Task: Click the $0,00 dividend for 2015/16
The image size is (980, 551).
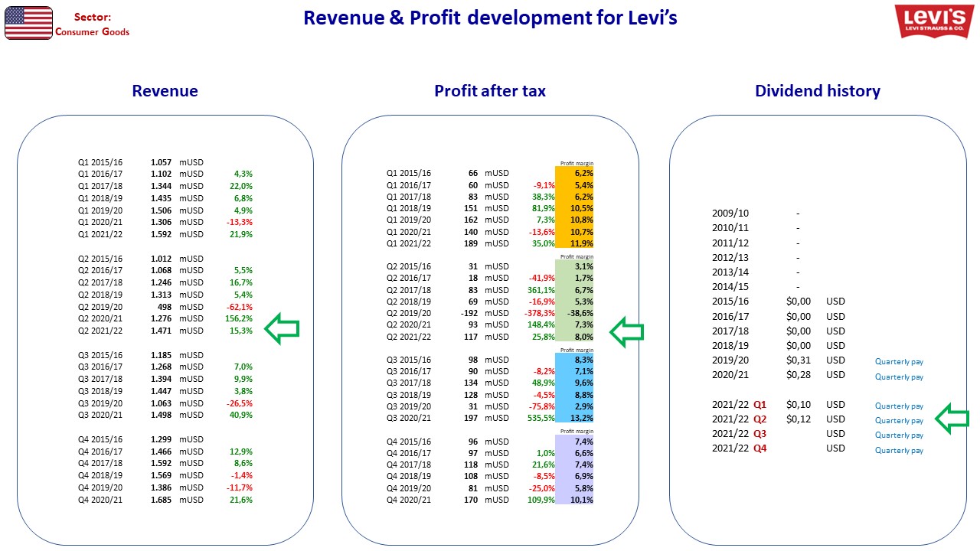Action: coord(799,302)
